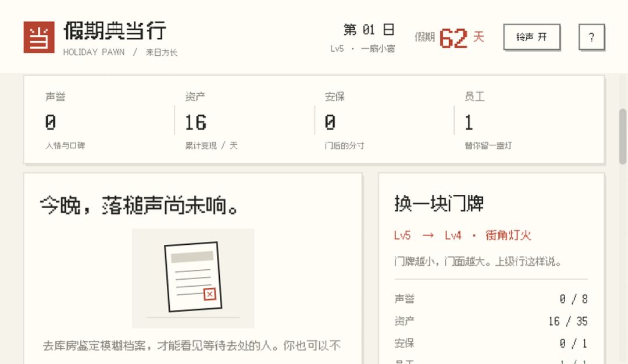Screen dimensions: 628x364
Task: Click the 人情与口碑 caption
Action: pyautogui.click(x=65, y=146)
